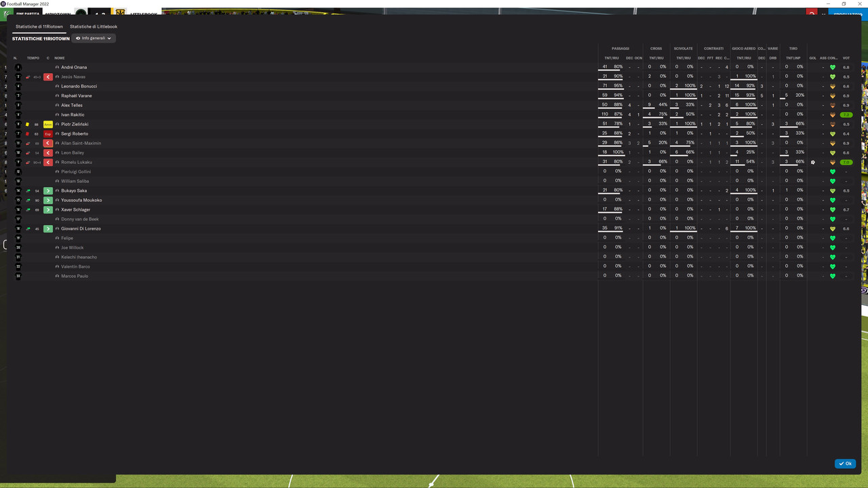Sort by the GOL column header
868x488 pixels.
(x=813, y=58)
